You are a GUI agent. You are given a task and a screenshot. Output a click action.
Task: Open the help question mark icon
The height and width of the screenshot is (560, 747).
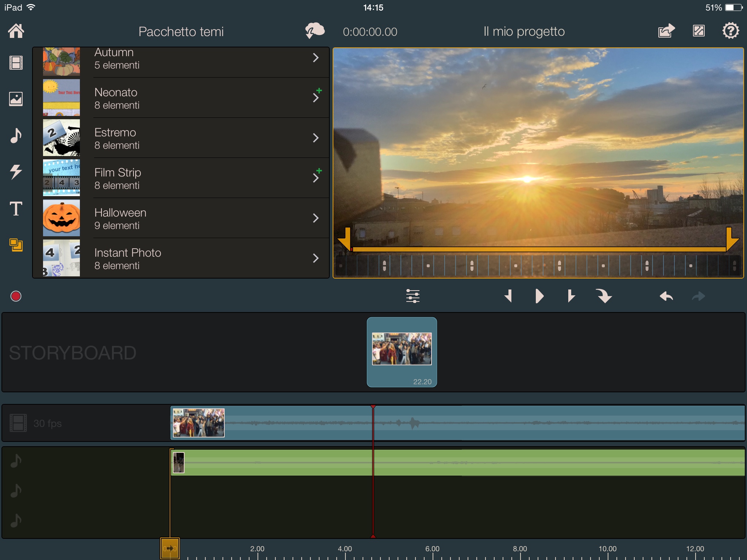[731, 31]
